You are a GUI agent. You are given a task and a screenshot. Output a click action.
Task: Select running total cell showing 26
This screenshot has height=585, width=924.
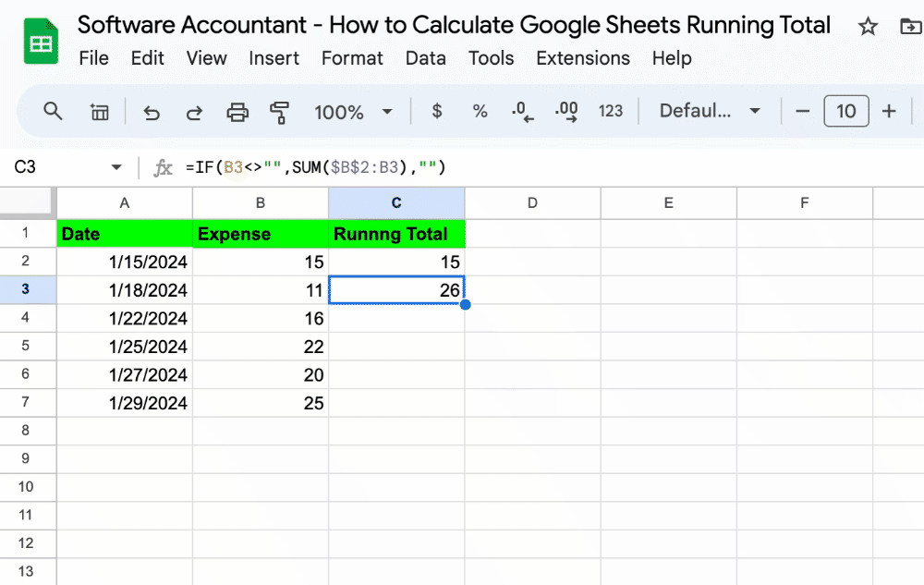coord(396,290)
